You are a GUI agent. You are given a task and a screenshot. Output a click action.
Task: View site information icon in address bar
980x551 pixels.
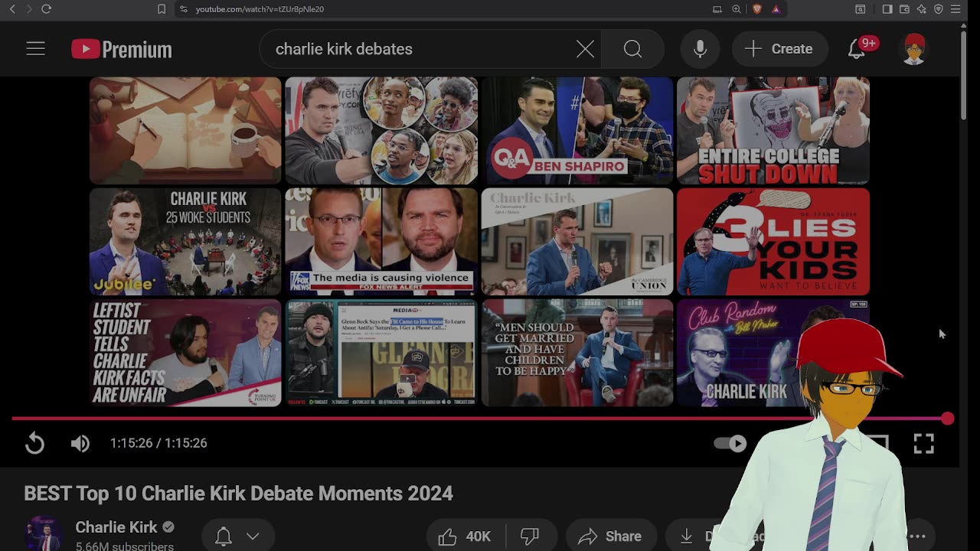coord(183,9)
